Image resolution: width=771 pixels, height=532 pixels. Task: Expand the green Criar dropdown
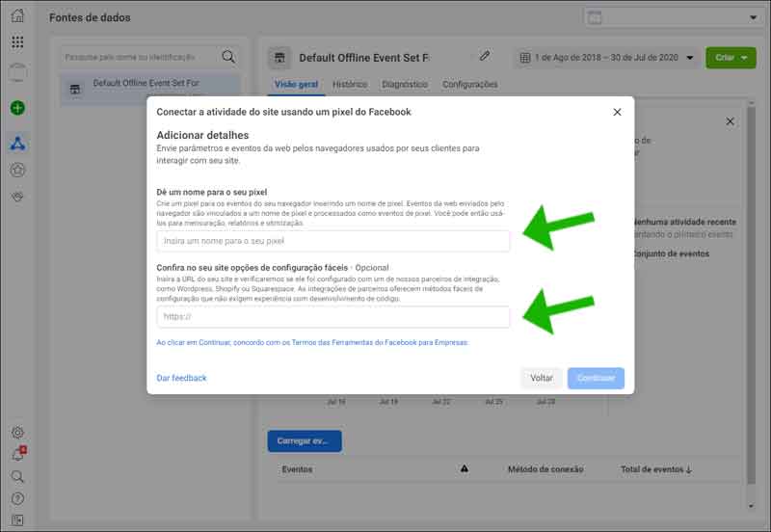click(x=731, y=58)
